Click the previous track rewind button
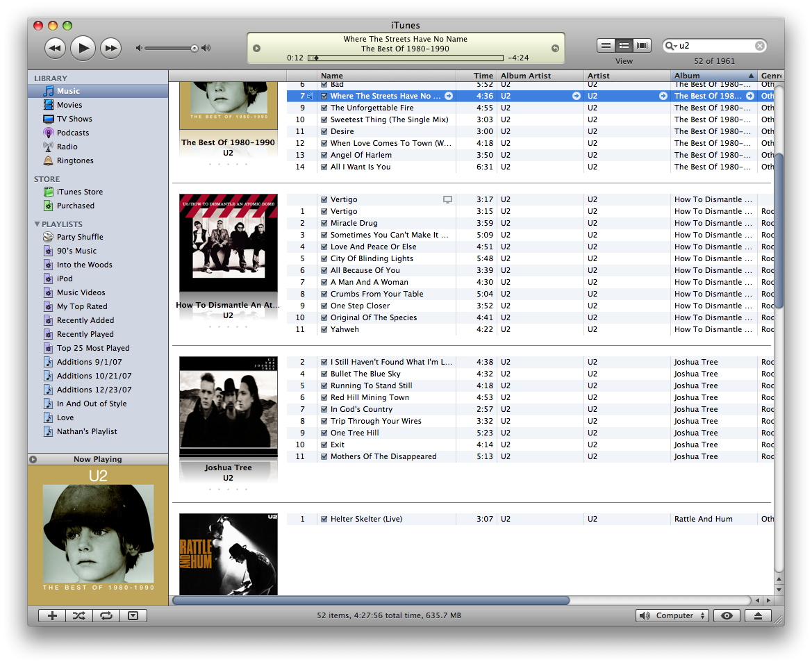 coord(55,48)
